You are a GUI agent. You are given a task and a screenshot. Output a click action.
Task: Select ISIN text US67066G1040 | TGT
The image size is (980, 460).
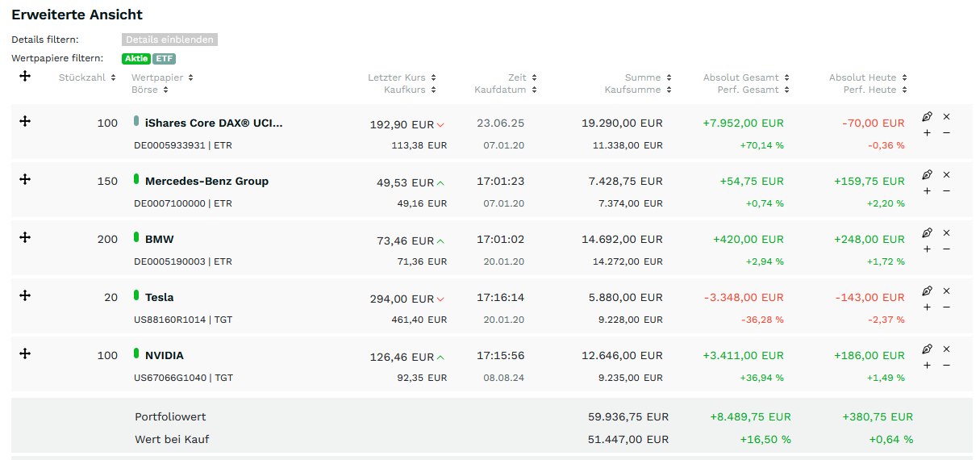[183, 378]
